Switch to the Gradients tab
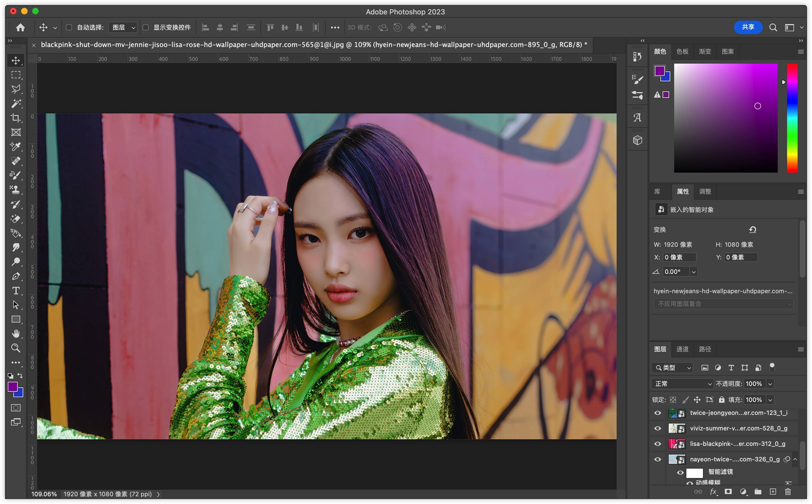Image resolution: width=812 pixels, height=504 pixels. click(x=705, y=51)
